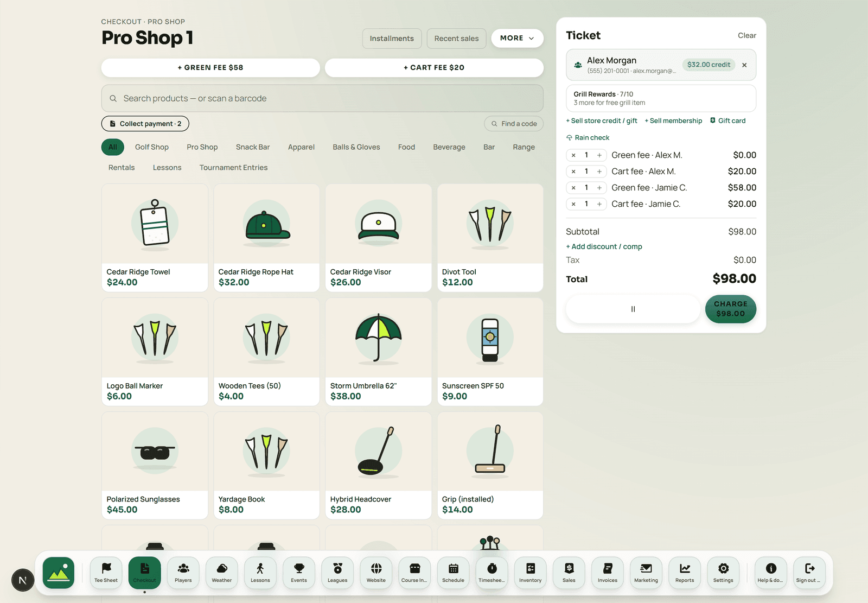Click Find a code button
Image resolution: width=868 pixels, height=603 pixels.
click(x=514, y=124)
